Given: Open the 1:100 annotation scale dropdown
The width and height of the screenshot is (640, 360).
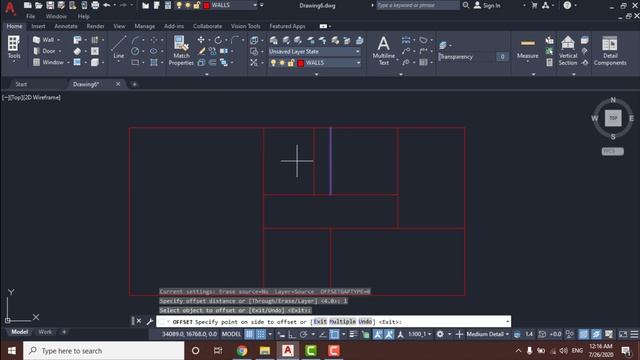Looking at the screenshot, I should click(420, 334).
